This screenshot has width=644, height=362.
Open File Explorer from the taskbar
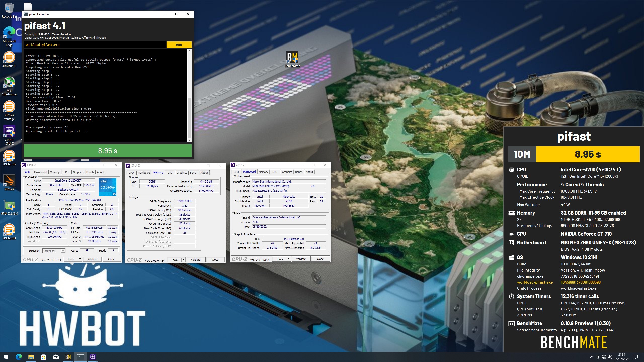[x=31, y=357]
